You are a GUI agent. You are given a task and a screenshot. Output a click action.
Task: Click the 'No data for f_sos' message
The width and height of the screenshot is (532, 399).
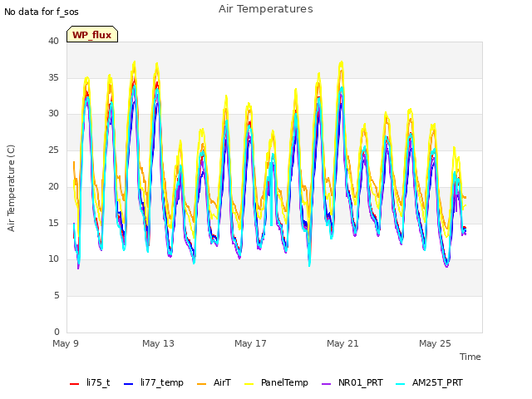point(42,12)
